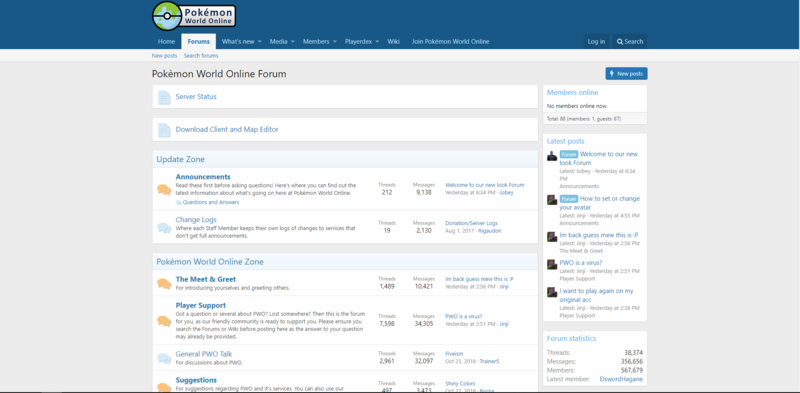Open Im back guess mew this is :P in Meet & Greet row
This screenshot has height=393, width=800.
[480, 280]
